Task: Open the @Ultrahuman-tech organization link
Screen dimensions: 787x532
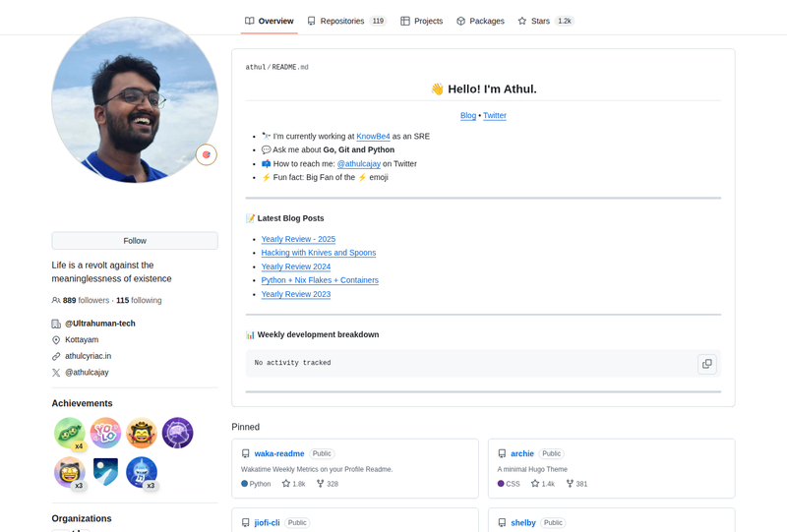Action: 100,324
